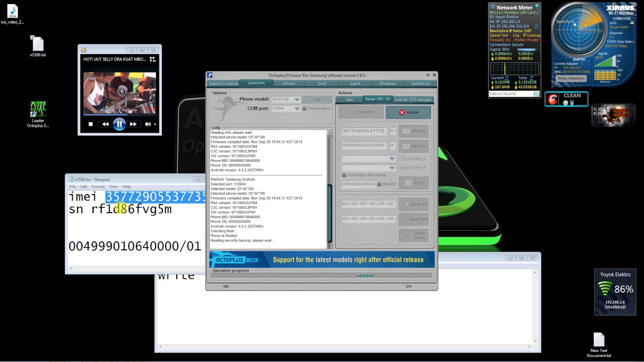
Task: Enable the Fast Repair IMEI method checkbox
Action: [x=344, y=175]
